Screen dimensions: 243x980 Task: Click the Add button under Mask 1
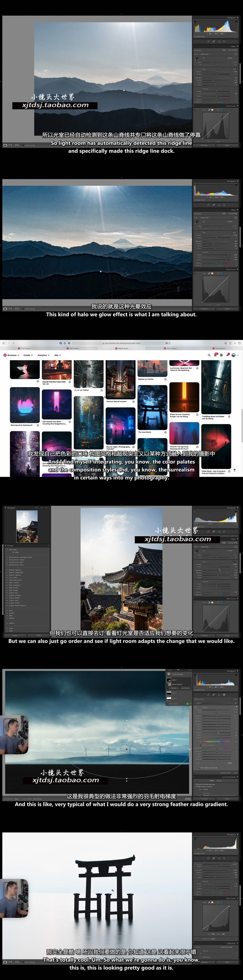[174, 688]
